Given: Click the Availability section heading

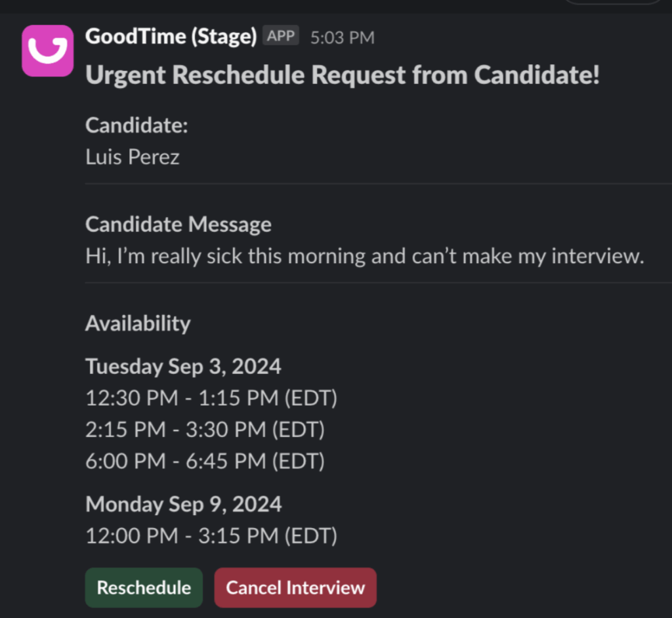Looking at the screenshot, I should pyautogui.click(x=138, y=323).
